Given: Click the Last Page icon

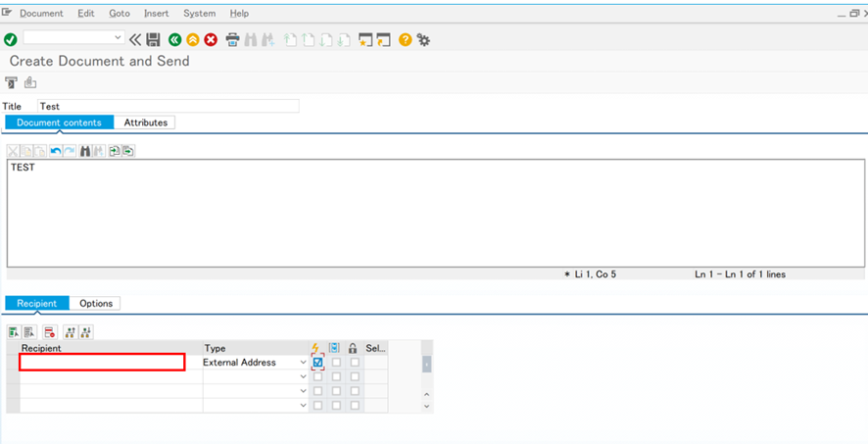Looking at the screenshot, I should 344,39.
